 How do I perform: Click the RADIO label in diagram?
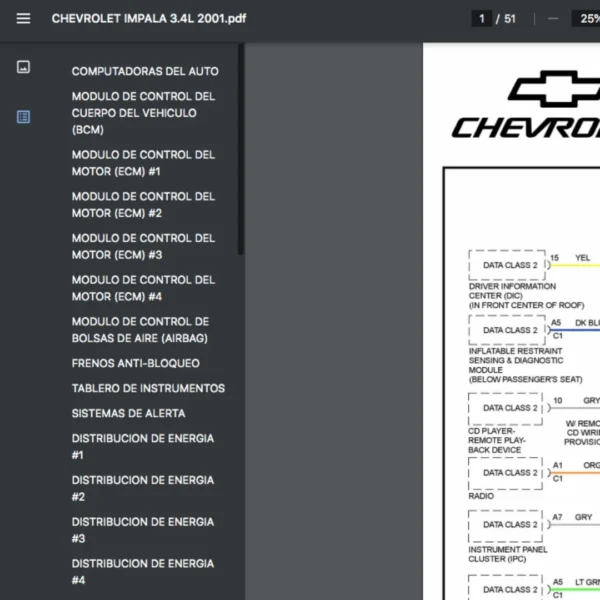coord(481,496)
